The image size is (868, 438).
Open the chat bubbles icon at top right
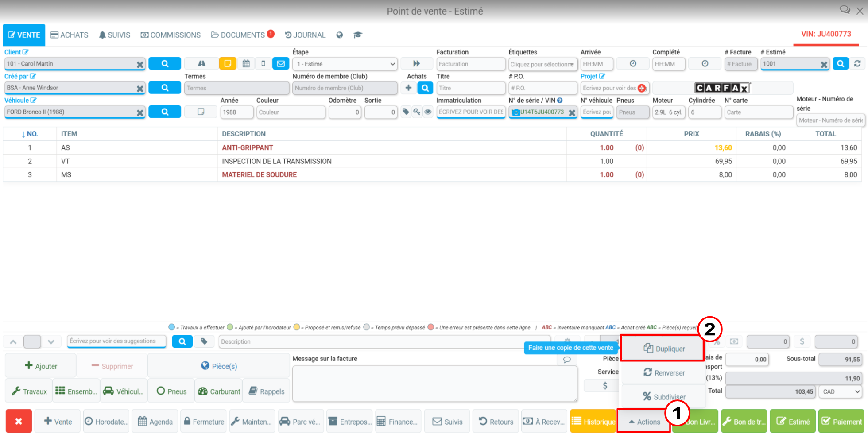845,10
